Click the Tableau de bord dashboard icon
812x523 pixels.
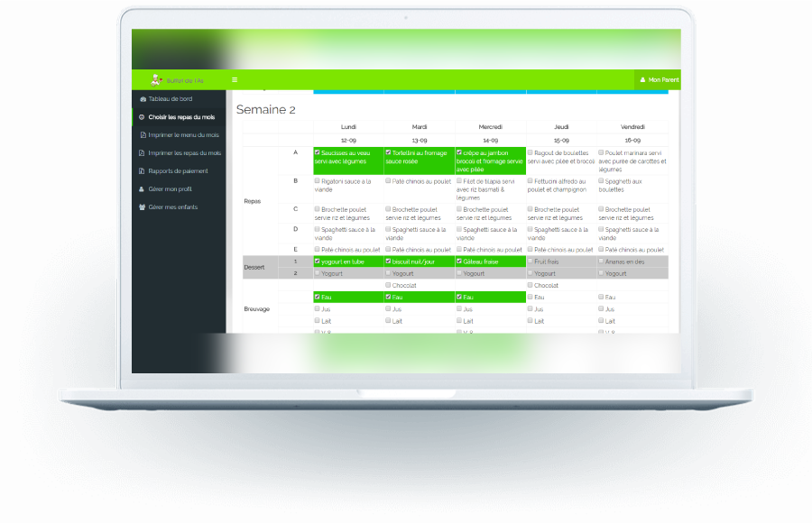[142, 99]
